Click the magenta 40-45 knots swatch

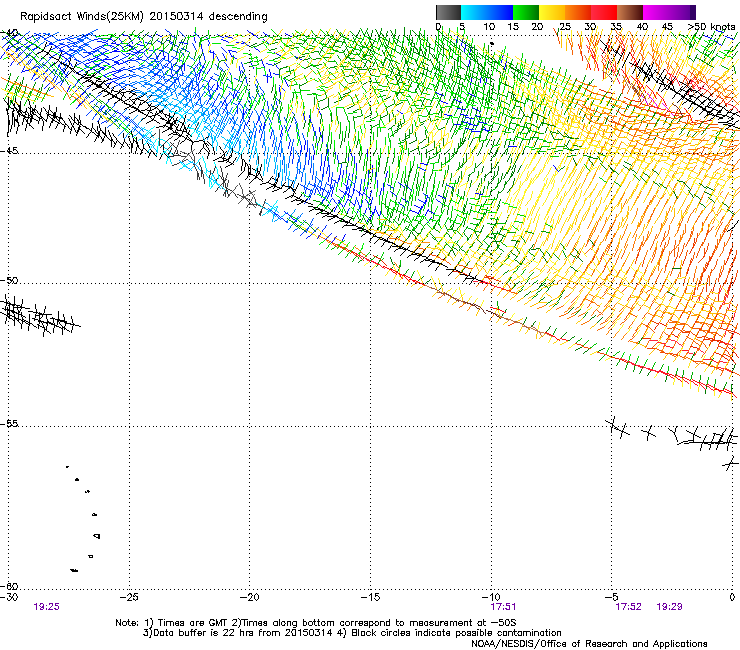point(656,12)
